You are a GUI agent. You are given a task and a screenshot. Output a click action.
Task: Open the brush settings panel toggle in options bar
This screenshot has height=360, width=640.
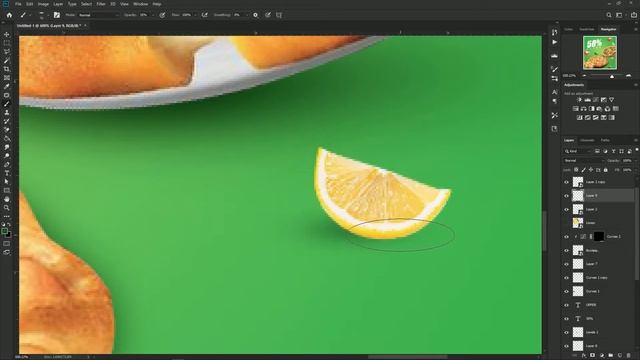(x=57, y=15)
